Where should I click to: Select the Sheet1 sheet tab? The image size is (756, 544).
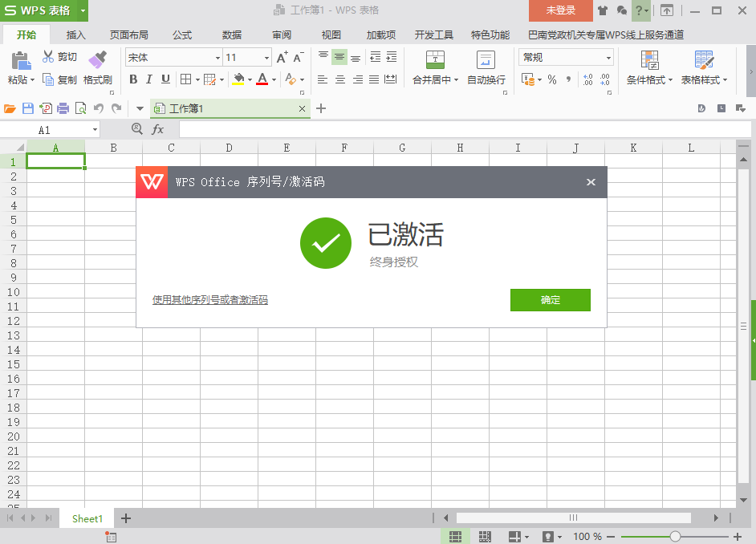87,518
